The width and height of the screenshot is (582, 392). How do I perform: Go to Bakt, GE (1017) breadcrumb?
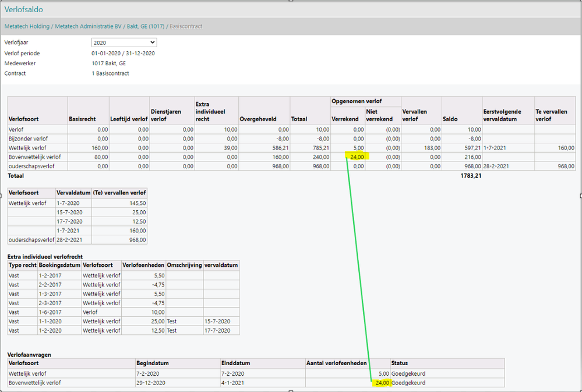tap(145, 27)
